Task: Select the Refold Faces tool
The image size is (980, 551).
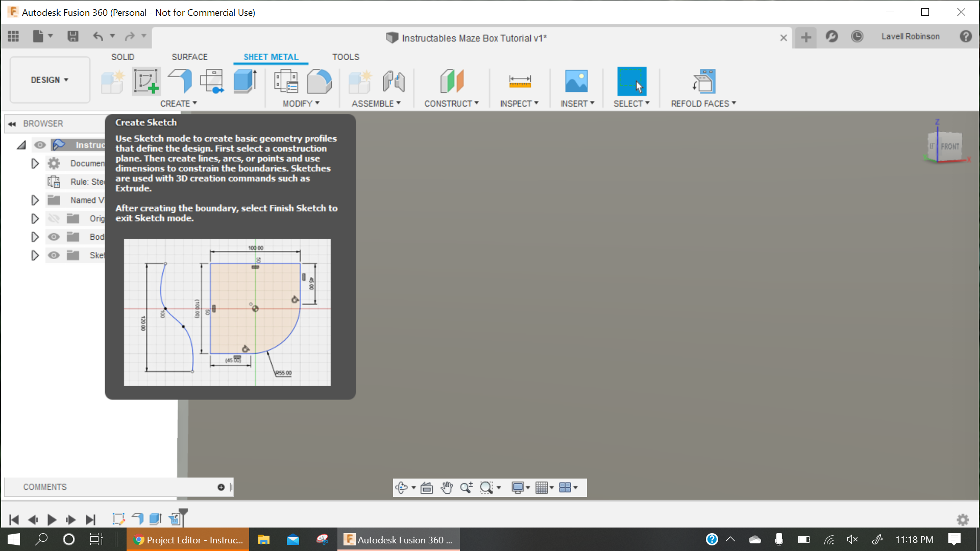Action: pos(704,82)
